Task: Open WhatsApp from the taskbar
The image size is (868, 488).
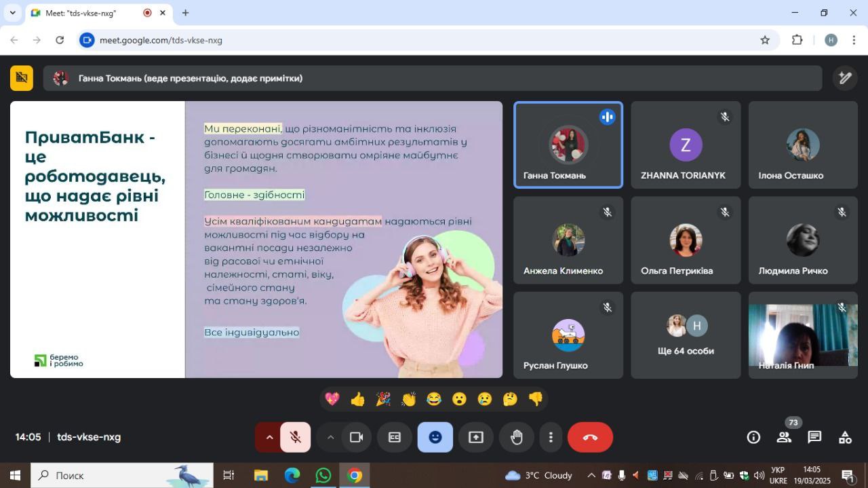Action: pos(323,475)
